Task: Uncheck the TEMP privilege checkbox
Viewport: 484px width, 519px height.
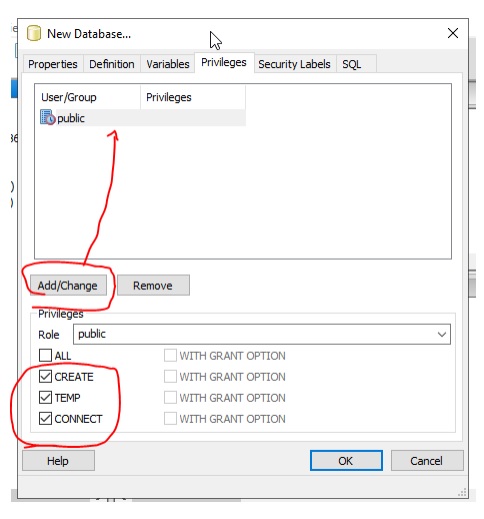Action: (x=45, y=397)
